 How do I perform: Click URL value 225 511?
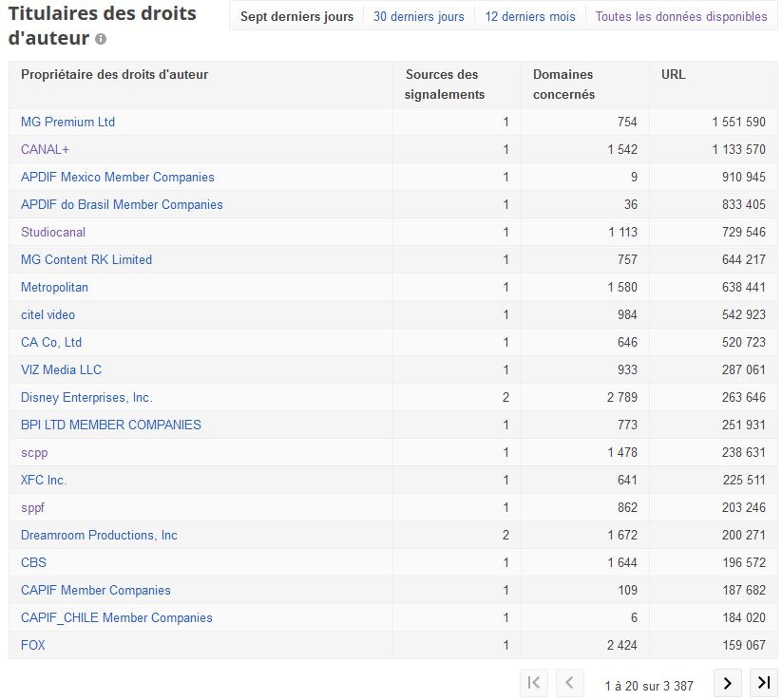(x=744, y=481)
